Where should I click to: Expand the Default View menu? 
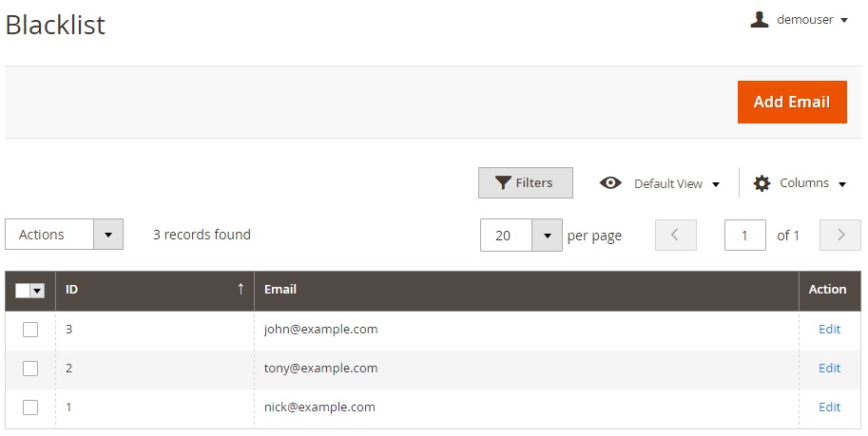[x=675, y=183]
